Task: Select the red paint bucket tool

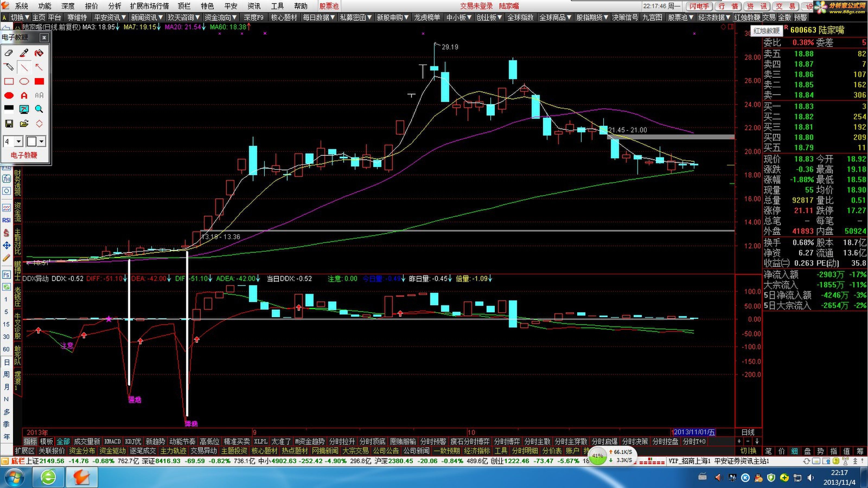Action: click(39, 53)
